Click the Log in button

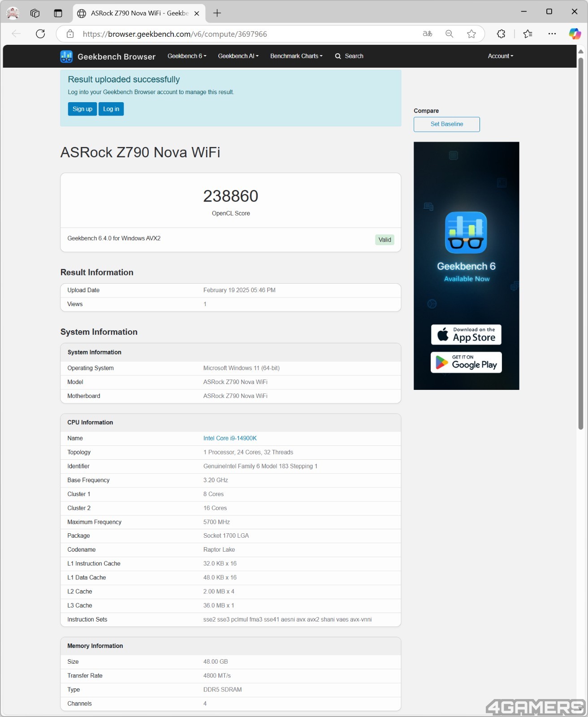[x=111, y=109]
